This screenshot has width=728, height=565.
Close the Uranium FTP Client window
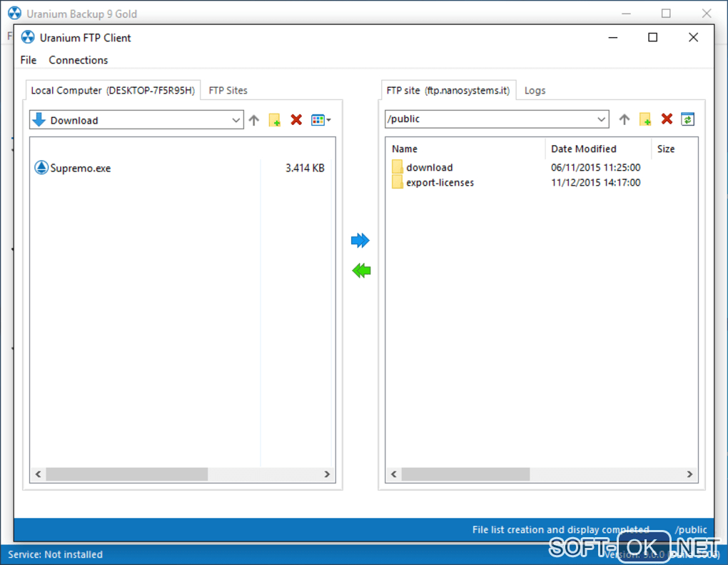point(693,37)
